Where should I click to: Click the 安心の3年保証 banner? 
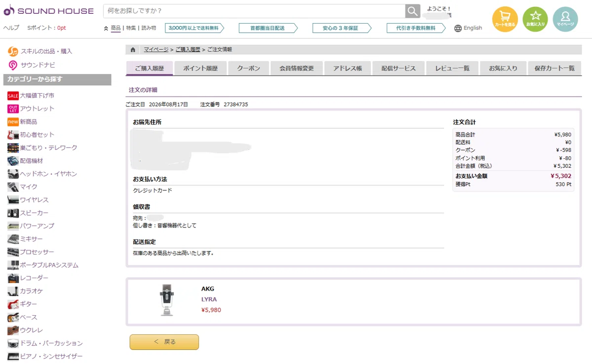coord(342,28)
